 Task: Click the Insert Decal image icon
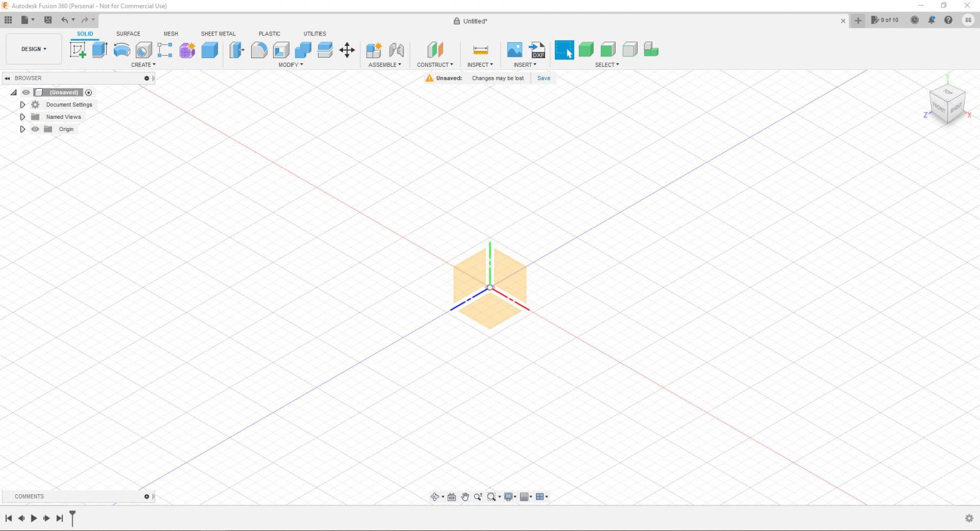pyautogui.click(x=514, y=50)
